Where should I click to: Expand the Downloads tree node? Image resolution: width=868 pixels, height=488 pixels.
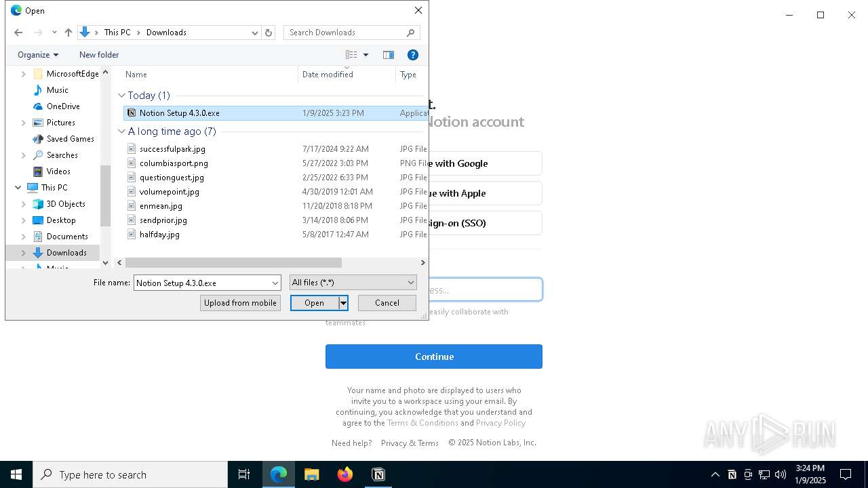tap(24, 253)
